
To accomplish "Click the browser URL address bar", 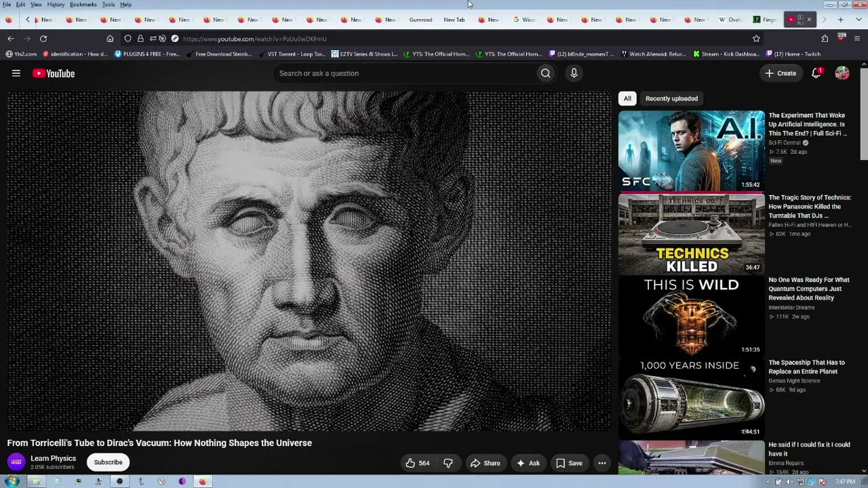I will tap(461, 39).
